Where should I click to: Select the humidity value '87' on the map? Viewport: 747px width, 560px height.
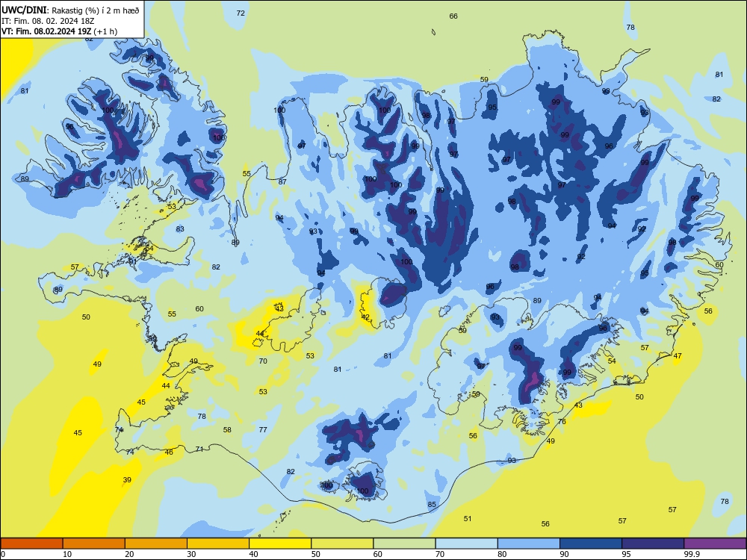point(282,181)
